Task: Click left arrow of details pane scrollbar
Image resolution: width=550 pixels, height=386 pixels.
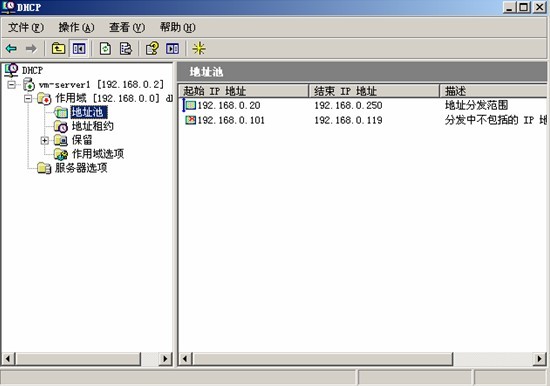Action: (186, 359)
